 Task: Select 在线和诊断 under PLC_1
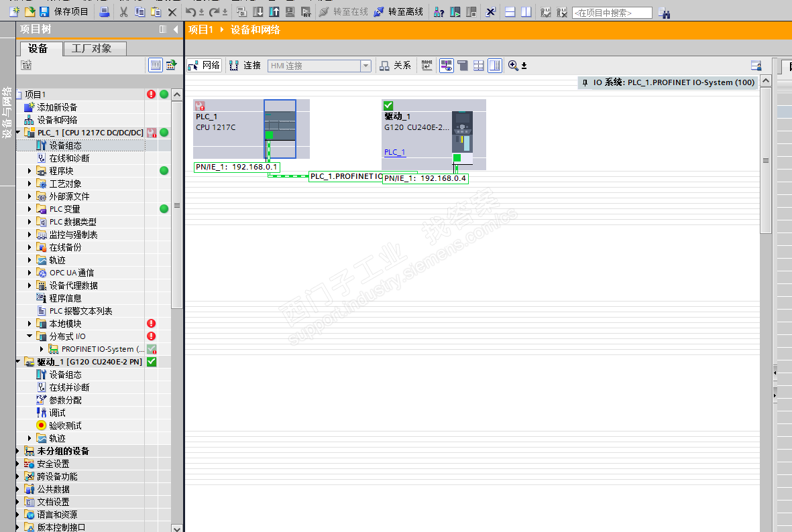[69, 158]
